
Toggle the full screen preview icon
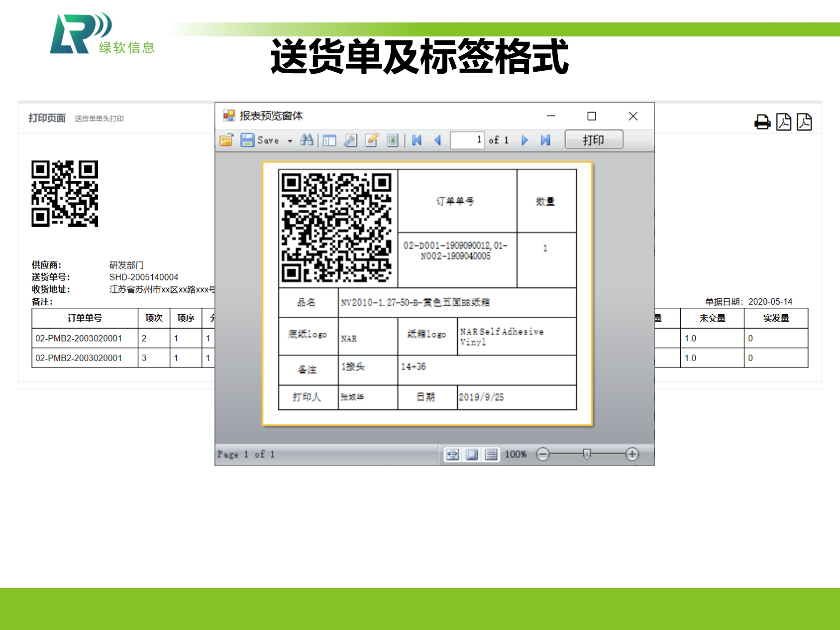tap(393, 140)
